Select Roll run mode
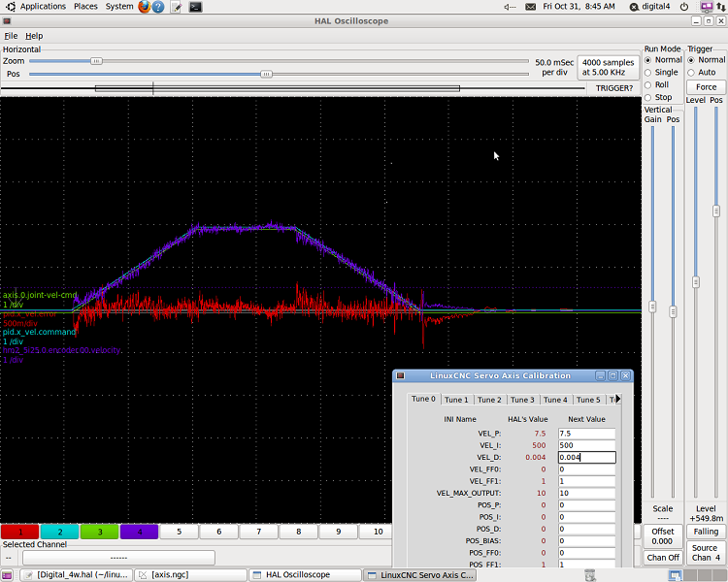 [x=648, y=85]
